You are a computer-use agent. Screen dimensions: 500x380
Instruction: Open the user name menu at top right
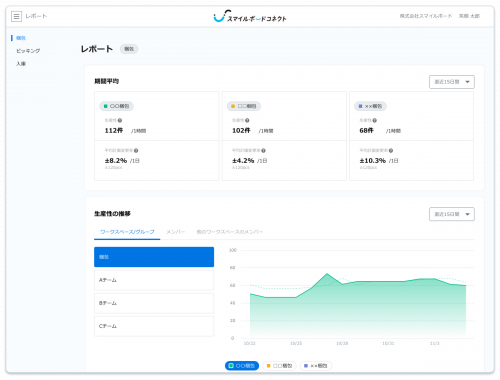[469, 16]
